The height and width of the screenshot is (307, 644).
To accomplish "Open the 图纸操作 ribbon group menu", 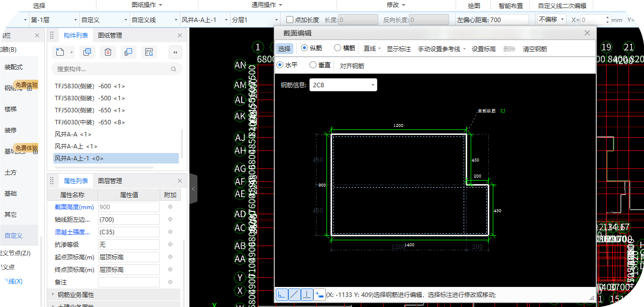I will click(147, 5).
